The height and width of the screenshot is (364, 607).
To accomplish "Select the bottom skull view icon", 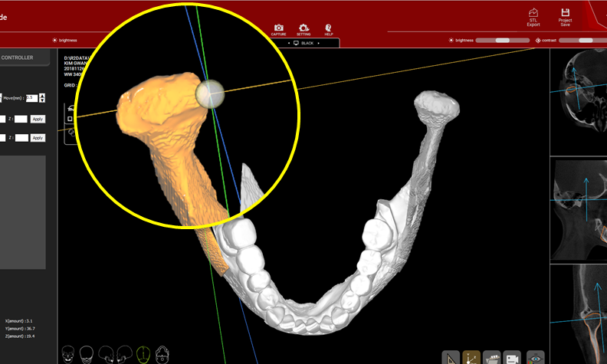I will [162, 353].
